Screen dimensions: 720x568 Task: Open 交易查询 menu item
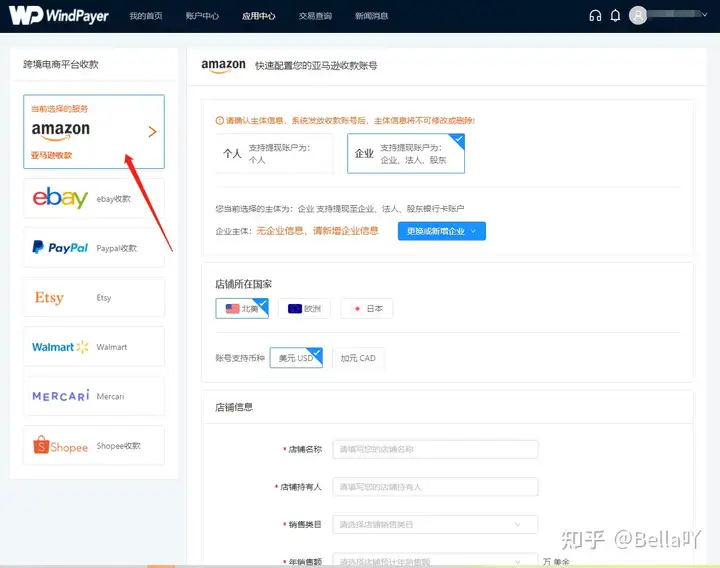[315, 16]
